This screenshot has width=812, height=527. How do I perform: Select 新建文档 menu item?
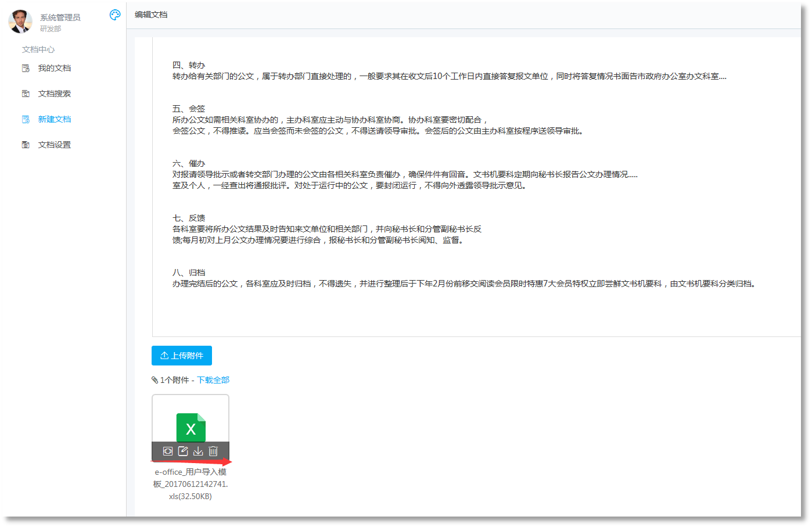[54, 119]
